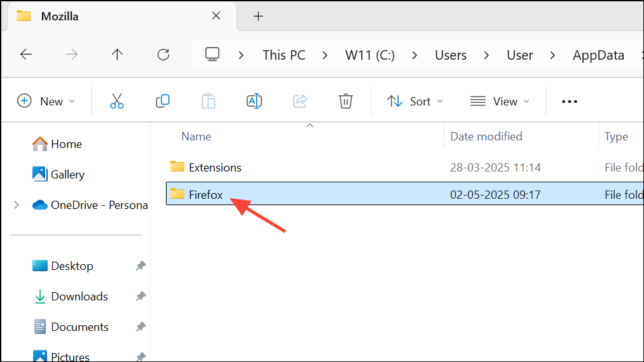Screen dimensions: 644x362
Task: Click the Extensions folder icon
Action: (177, 166)
